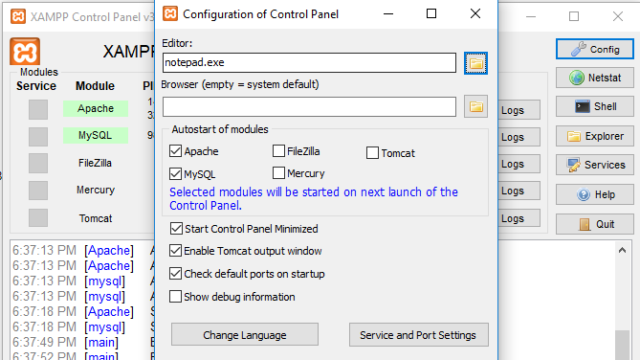640x360 pixels.
Task: Click Change Language button
Action: [244, 335]
